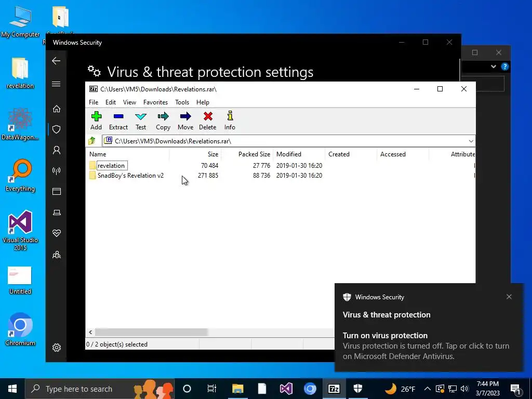Click the help icon in background window
532x399 pixels.
(x=504, y=66)
